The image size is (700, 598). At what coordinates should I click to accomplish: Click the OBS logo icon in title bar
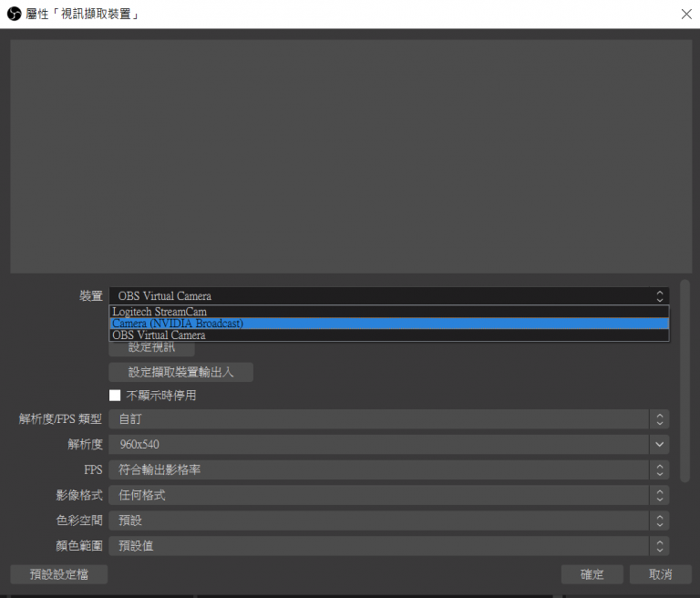[x=14, y=14]
